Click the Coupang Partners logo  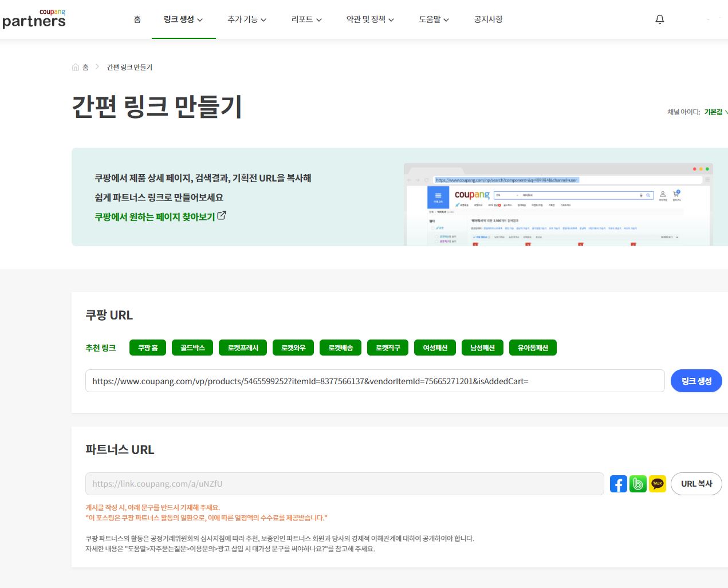(x=34, y=19)
